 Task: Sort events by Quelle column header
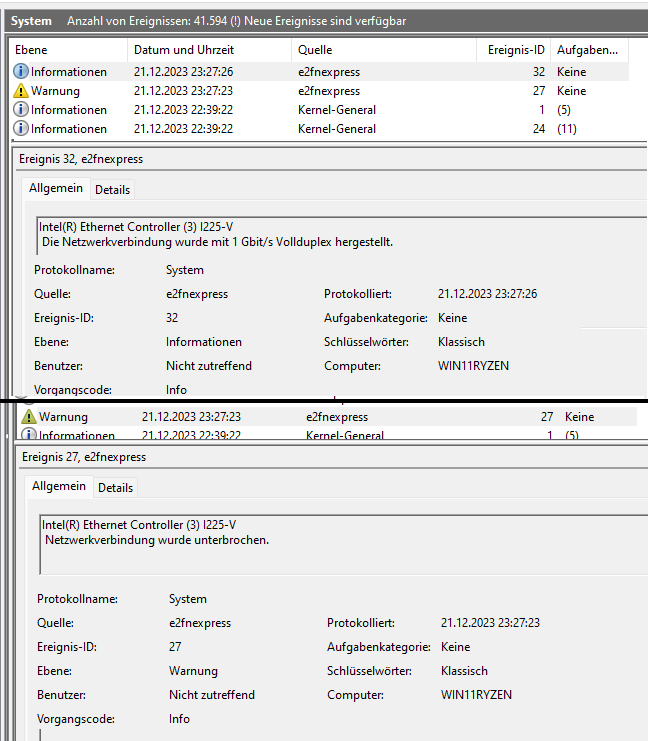[x=384, y=50]
